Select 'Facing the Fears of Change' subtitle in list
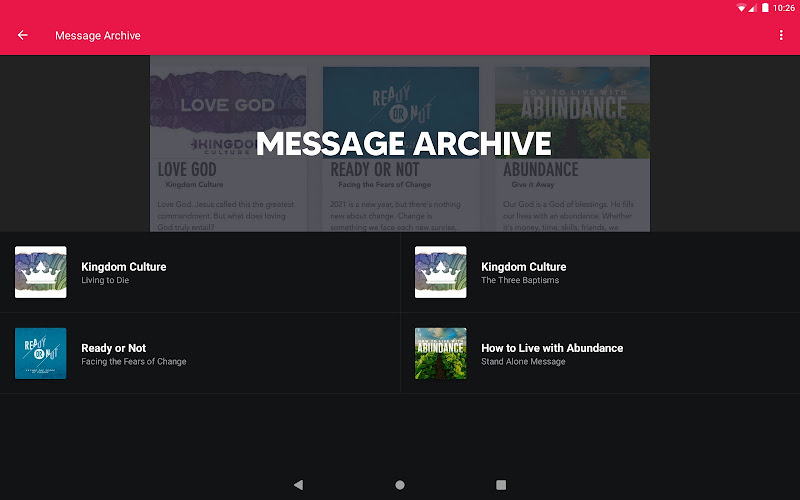Viewport: 800px width, 500px height. point(134,361)
